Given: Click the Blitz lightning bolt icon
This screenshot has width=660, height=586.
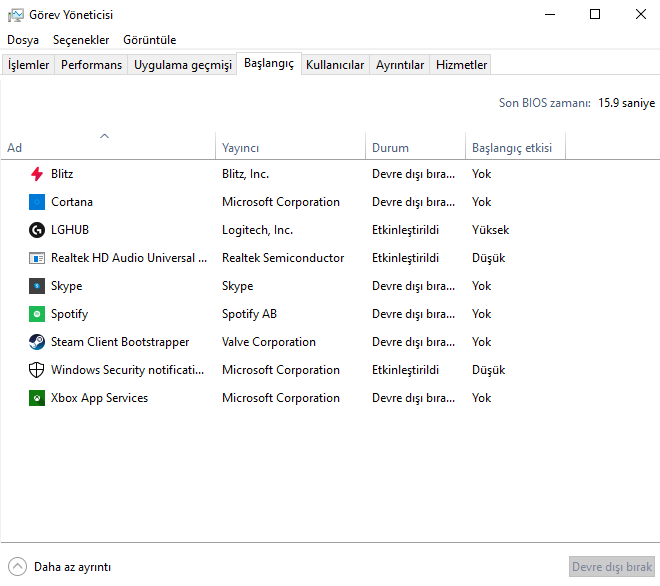Looking at the screenshot, I should click(37, 174).
